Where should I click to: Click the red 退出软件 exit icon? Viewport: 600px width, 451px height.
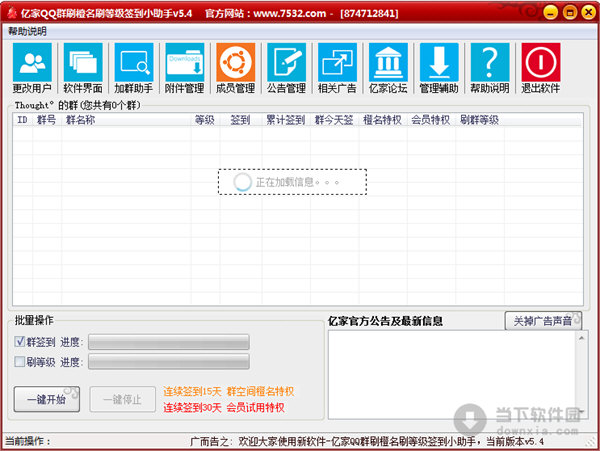(541, 68)
